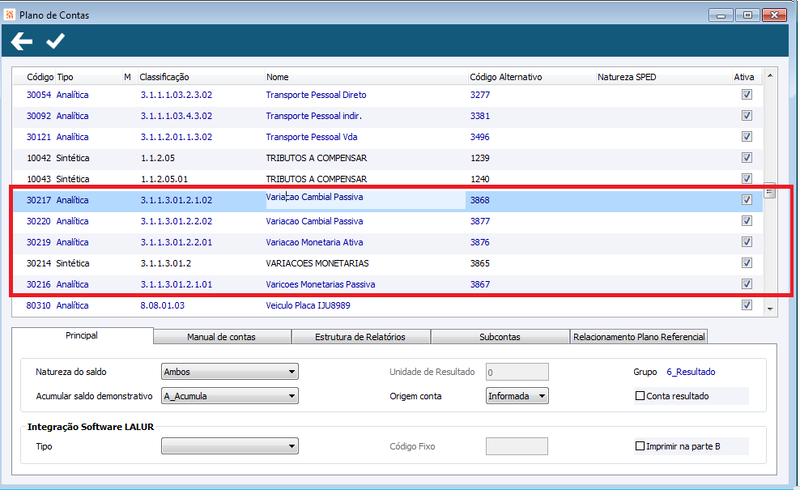Sort by the Código column header
Image resolution: width=800 pixels, height=490 pixels.
click(x=40, y=77)
